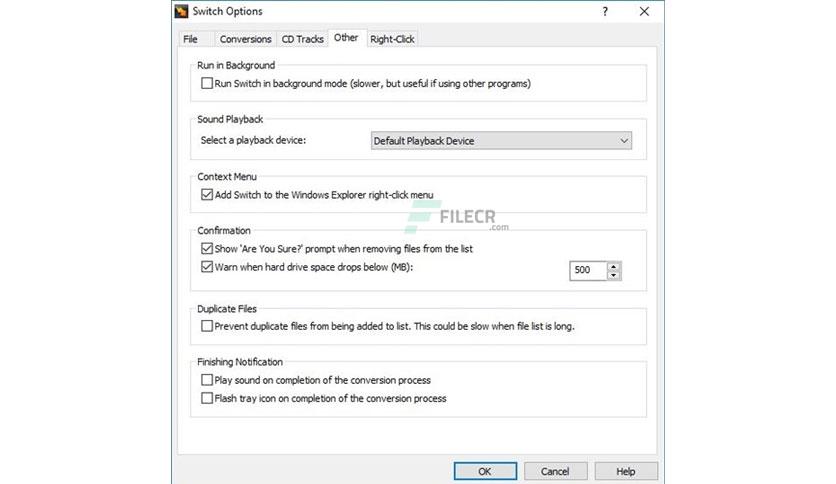The image size is (836, 484).
Task: Open the Conversions tab
Action: coord(245,39)
